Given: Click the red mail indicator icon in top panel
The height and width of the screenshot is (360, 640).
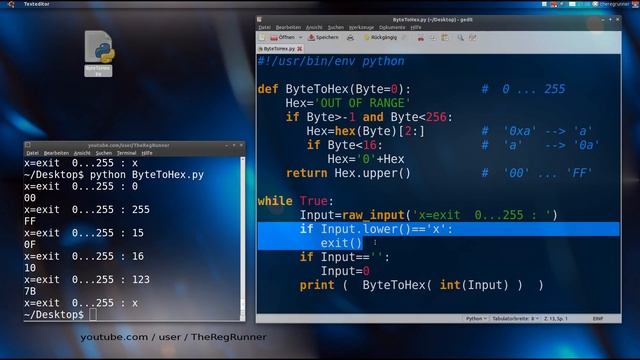Looking at the screenshot, I should point(554,4).
